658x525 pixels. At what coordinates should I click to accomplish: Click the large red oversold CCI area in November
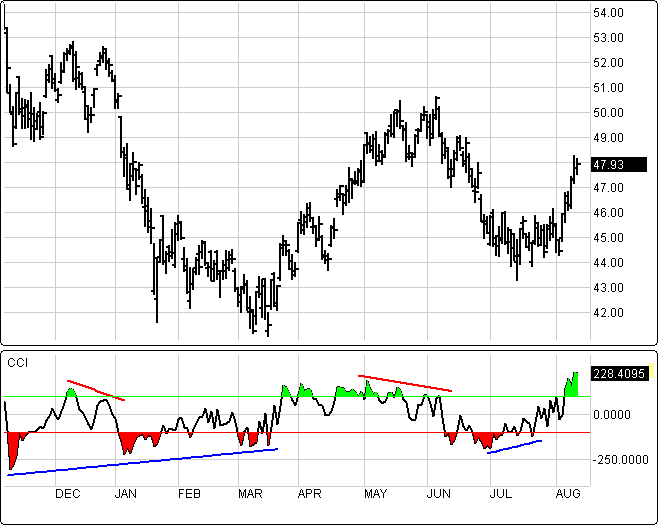click(x=13, y=447)
